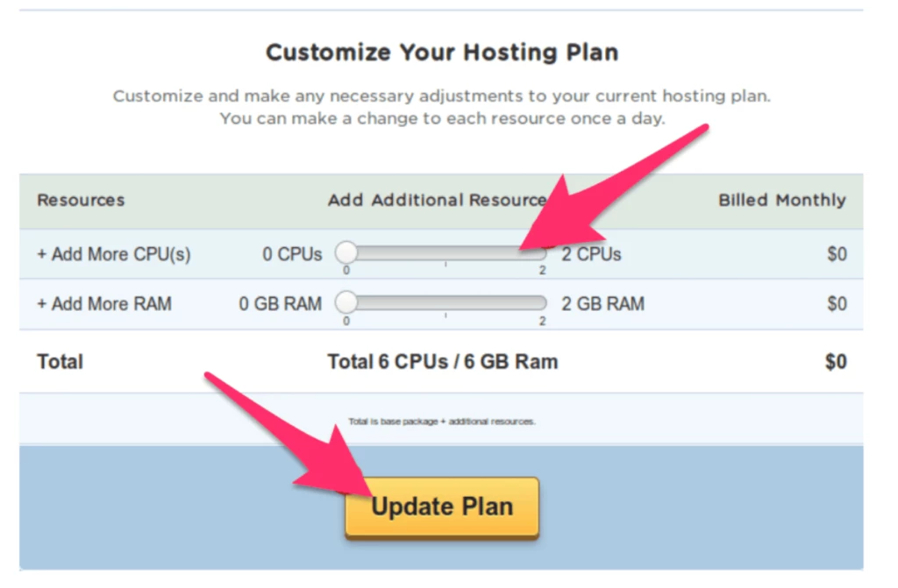Set CPU slider to maximum end

pyautogui.click(x=541, y=253)
